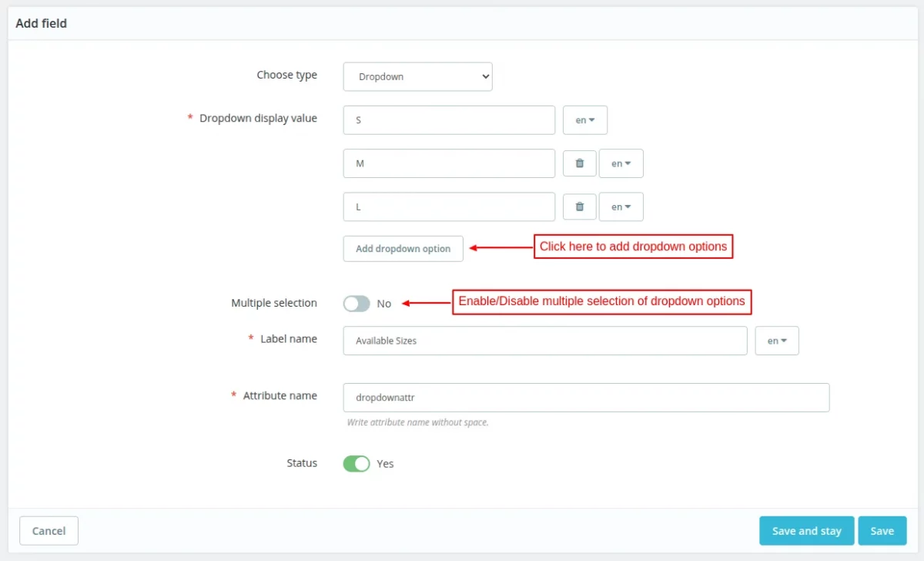Image resolution: width=924 pixels, height=561 pixels.
Task: Focus the Label name input field
Action: coord(544,341)
